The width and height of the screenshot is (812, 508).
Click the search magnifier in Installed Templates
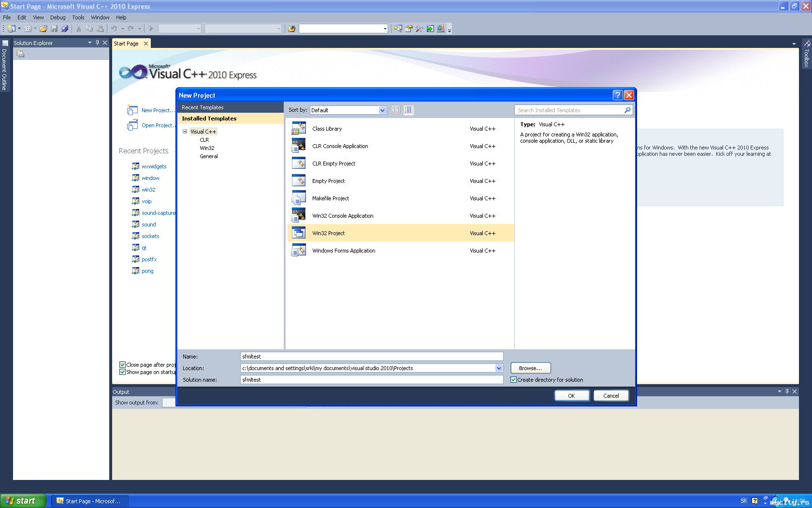pos(627,110)
